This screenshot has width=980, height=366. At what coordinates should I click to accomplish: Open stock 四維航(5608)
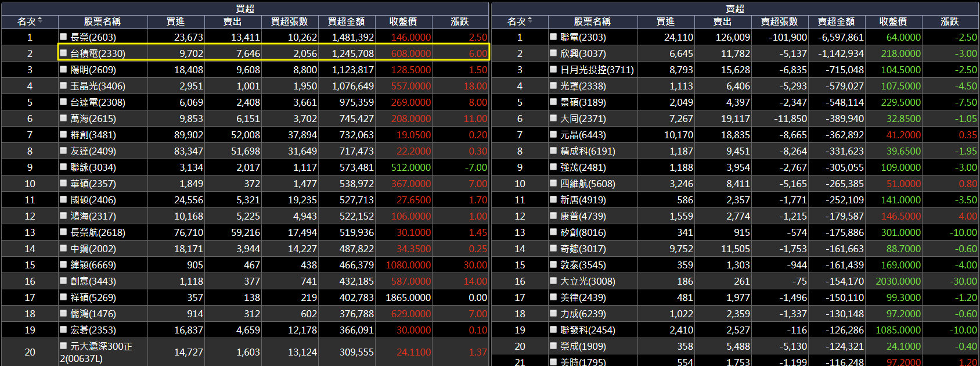[588, 184]
